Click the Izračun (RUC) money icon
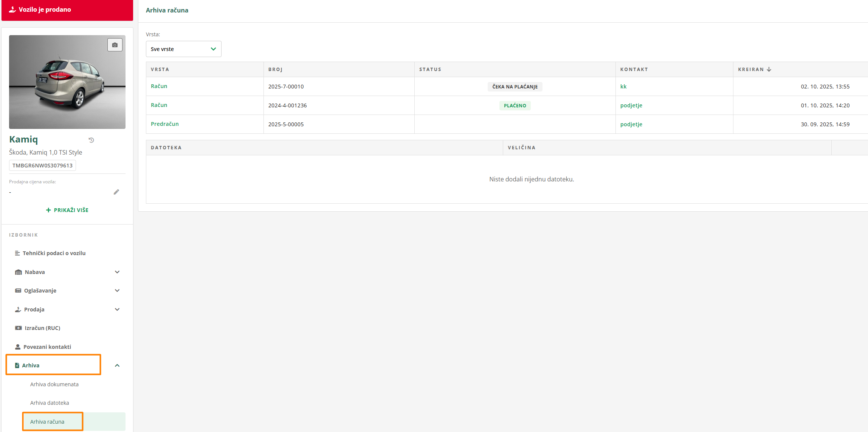The width and height of the screenshot is (868, 432). click(18, 328)
